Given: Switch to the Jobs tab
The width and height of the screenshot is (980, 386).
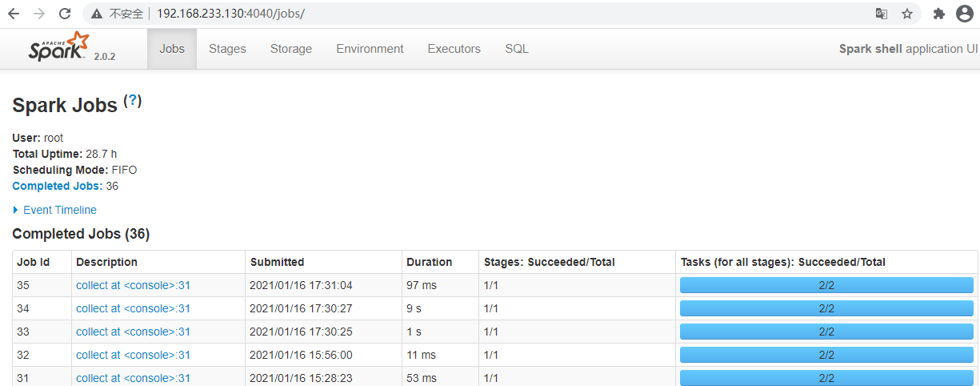Looking at the screenshot, I should pos(172,49).
